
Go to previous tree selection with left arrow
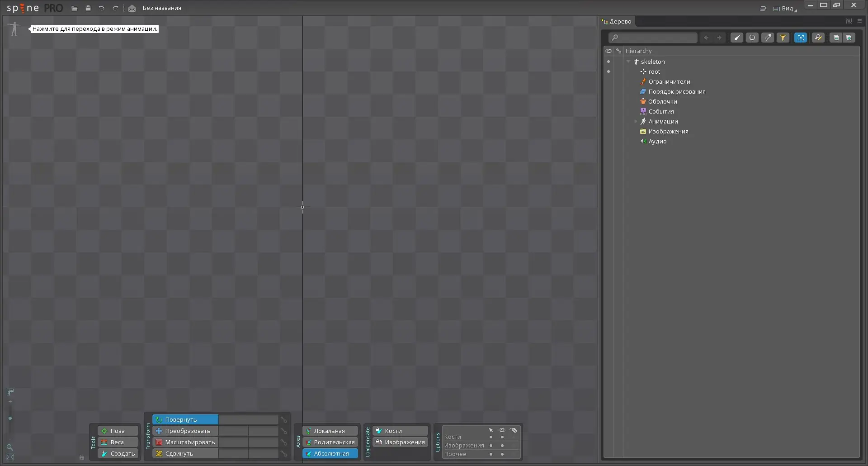point(706,38)
